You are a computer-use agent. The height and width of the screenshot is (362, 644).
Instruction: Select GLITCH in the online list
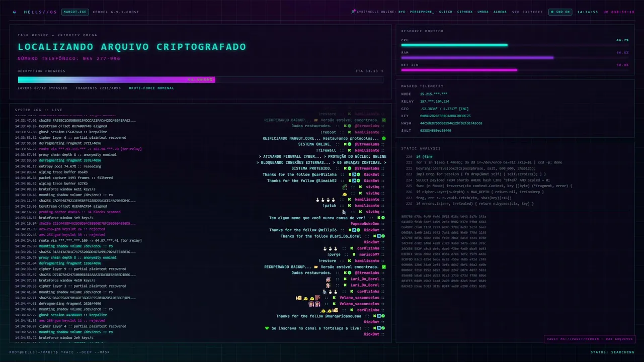(x=446, y=12)
